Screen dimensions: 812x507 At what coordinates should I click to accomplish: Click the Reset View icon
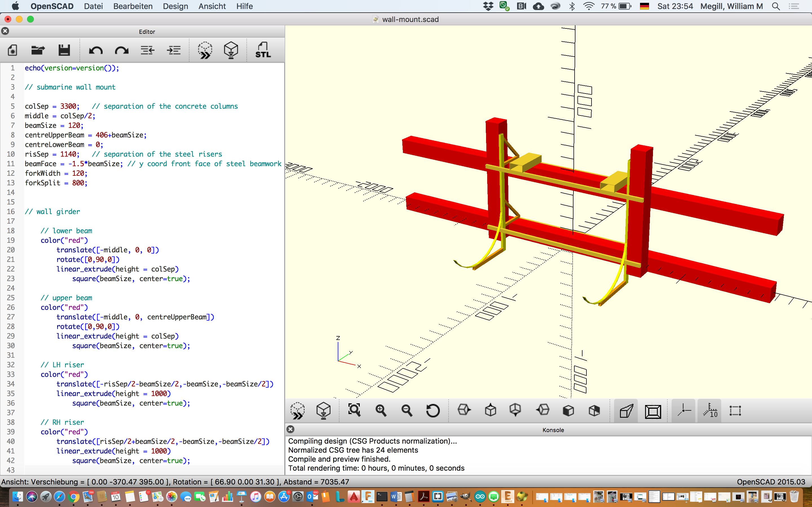point(433,410)
